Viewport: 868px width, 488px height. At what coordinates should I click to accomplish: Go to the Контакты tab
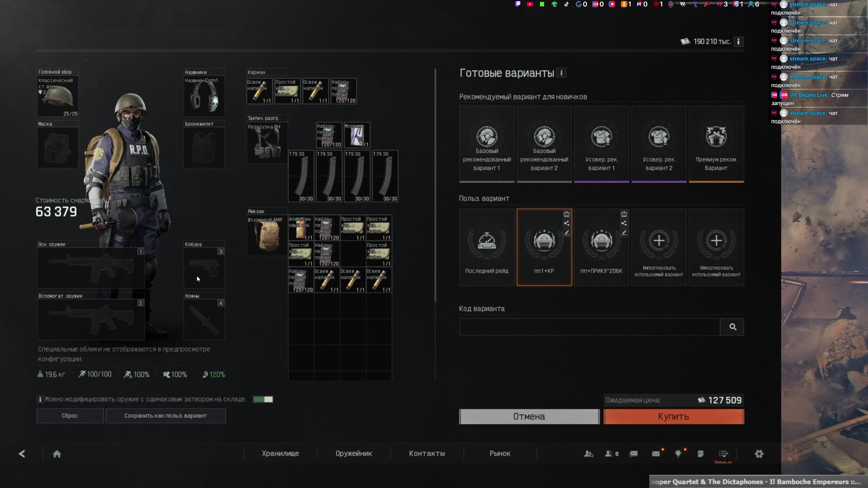[427, 453]
